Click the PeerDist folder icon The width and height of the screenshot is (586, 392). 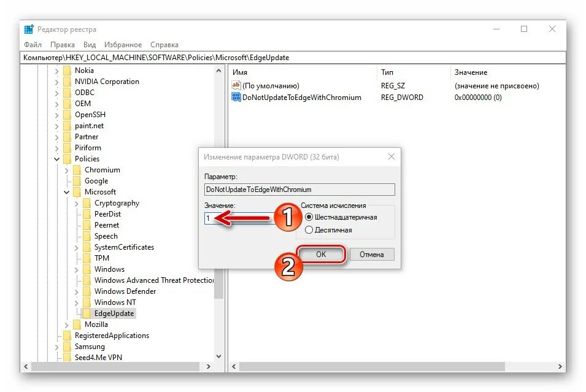[87, 213]
